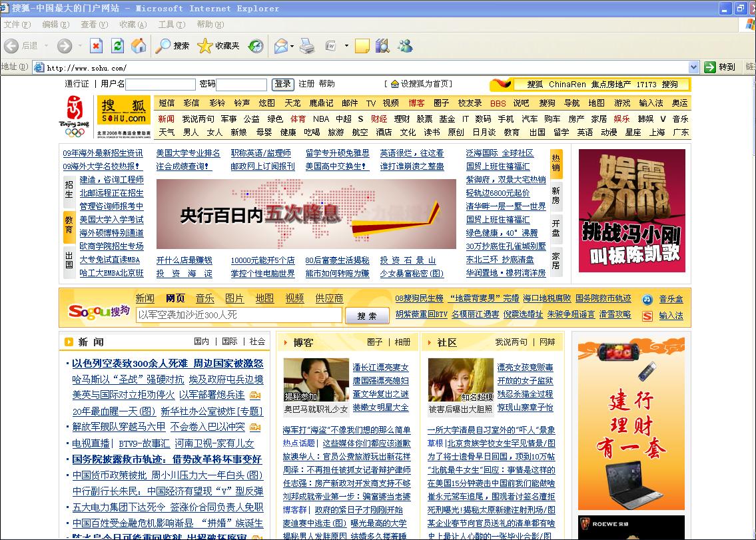Click the 音乐盒 music icon
Viewport: 756px width, 540px height.
(647, 300)
